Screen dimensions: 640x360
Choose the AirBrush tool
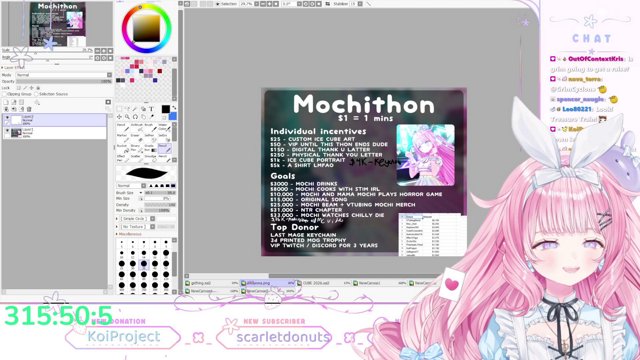click(137, 128)
